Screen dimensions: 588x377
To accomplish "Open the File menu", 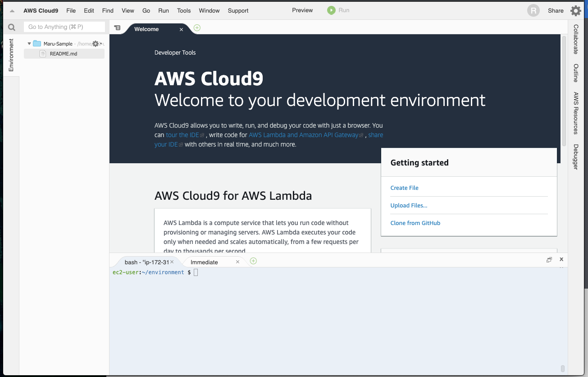I will point(71,10).
